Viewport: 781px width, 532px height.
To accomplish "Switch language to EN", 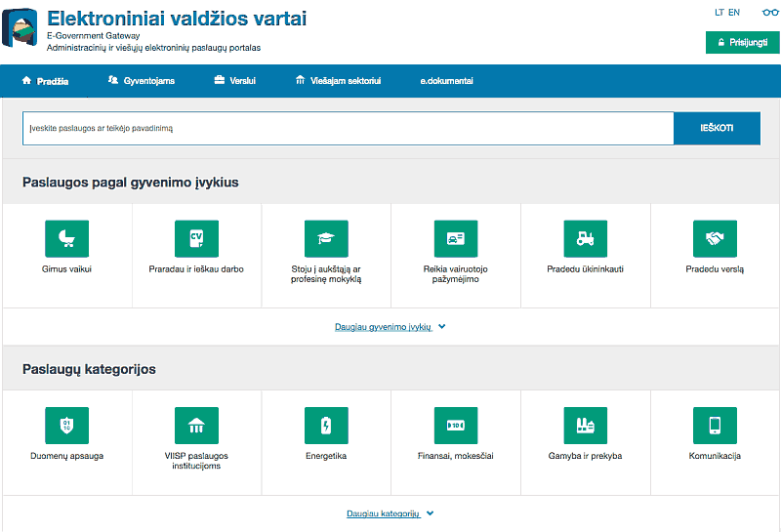I will pyautogui.click(x=734, y=13).
